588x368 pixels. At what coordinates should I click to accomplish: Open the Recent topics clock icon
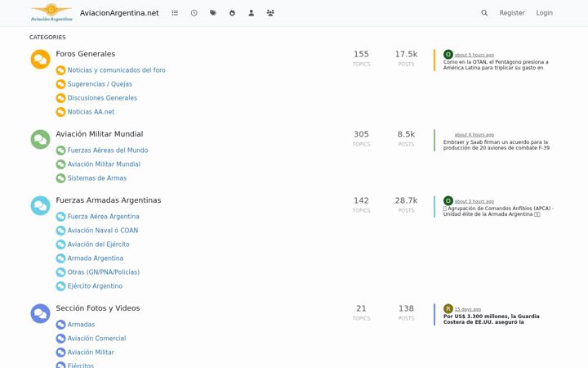[x=194, y=13]
